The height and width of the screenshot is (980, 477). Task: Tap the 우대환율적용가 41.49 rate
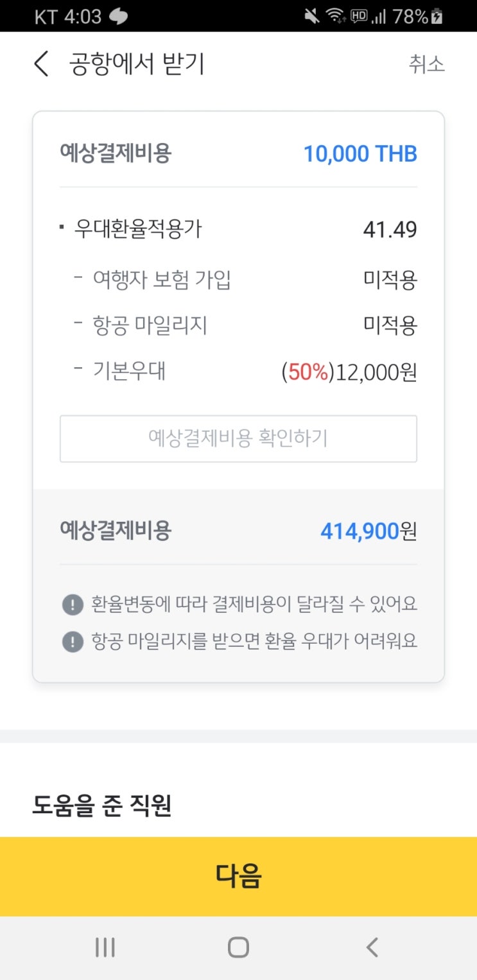(389, 229)
